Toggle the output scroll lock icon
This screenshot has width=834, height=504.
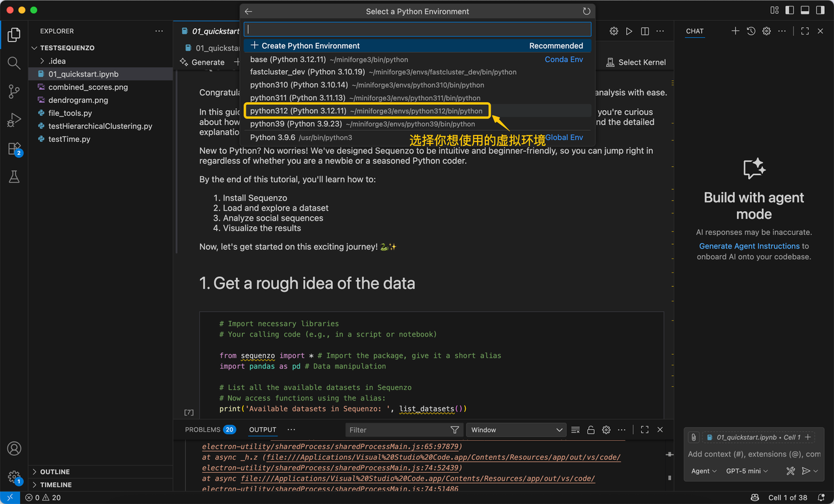click(x=591, y=430)
